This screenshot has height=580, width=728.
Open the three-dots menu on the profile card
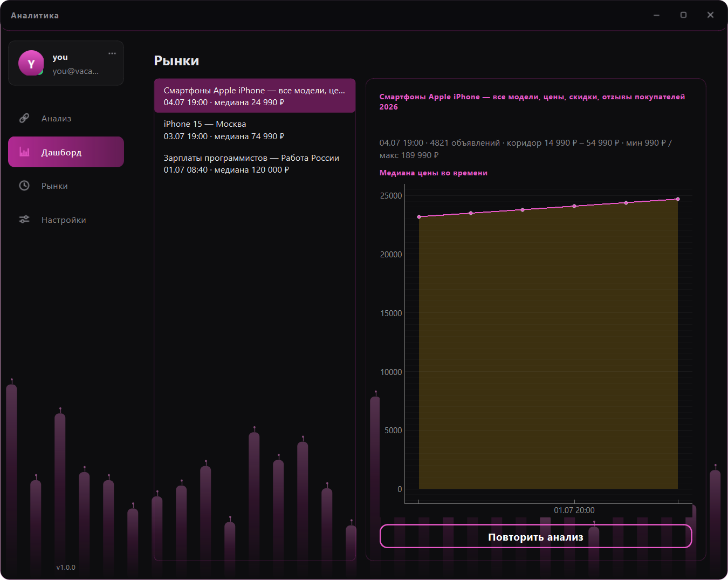click(112, 53)
